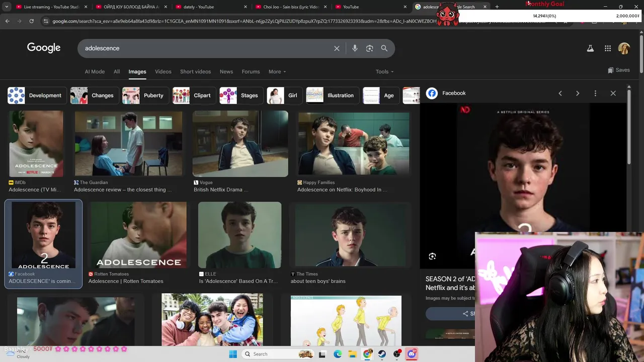
Task: Open Google Lens search by image
Action: coord(370,48)
